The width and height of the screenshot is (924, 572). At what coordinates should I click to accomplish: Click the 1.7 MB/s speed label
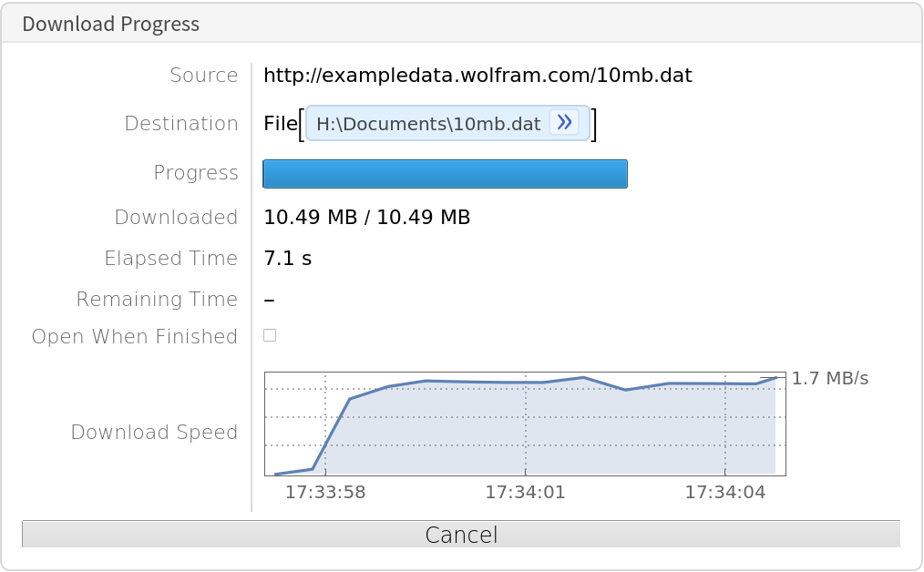pos(829,378)
